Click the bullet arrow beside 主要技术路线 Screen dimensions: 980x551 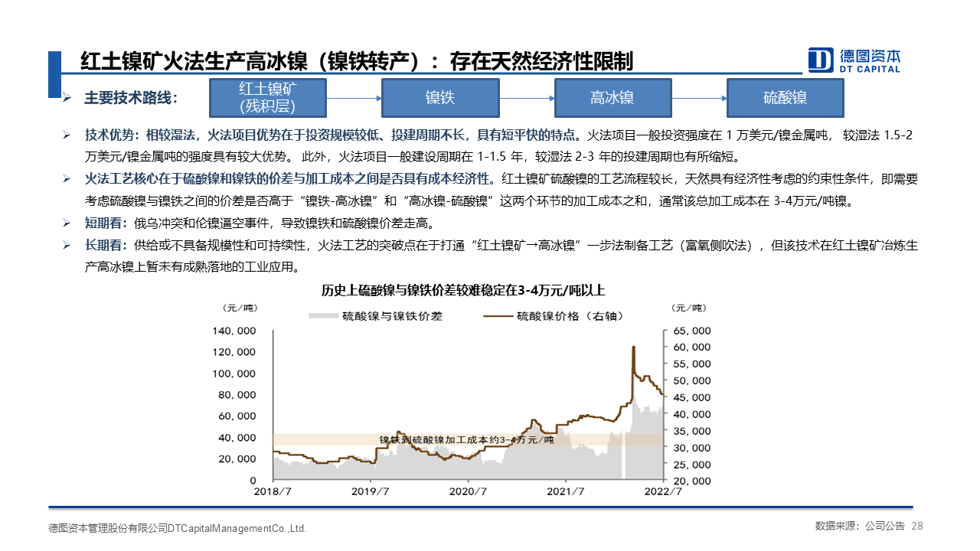tap(67, 98)
